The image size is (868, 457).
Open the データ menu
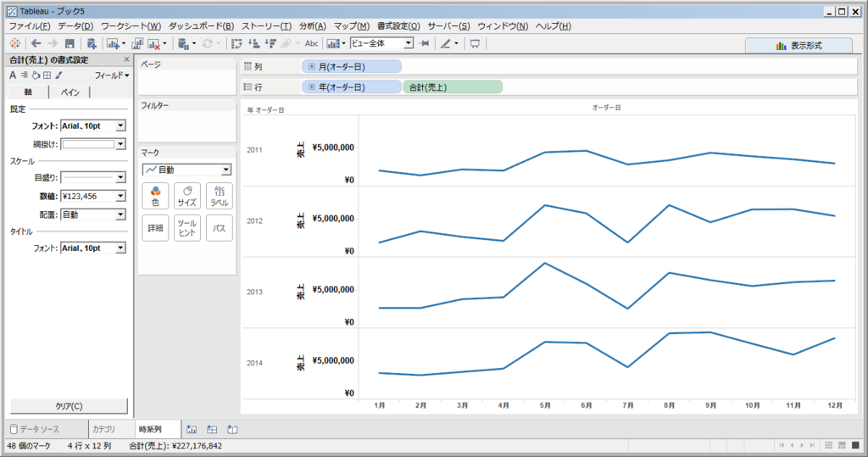(x=75, y=26)
